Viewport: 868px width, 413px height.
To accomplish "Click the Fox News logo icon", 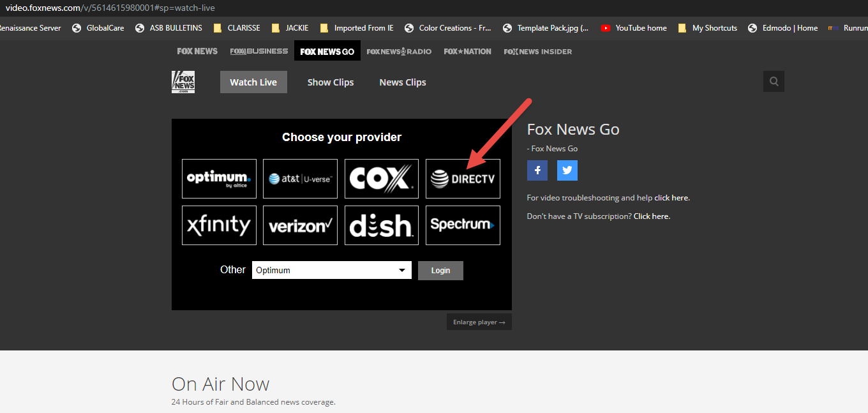I will (183, 82).
